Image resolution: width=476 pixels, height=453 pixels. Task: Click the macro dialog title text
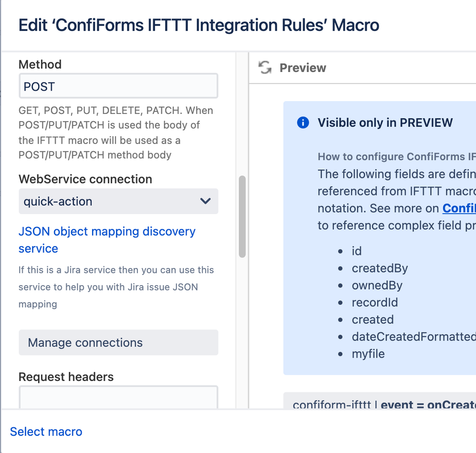tap(199, 25)
